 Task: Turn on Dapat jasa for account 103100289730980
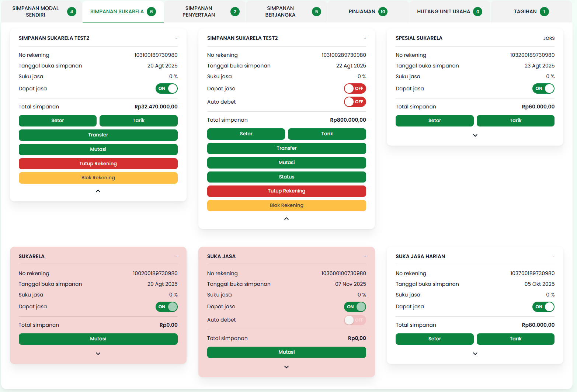coord(355,89)
